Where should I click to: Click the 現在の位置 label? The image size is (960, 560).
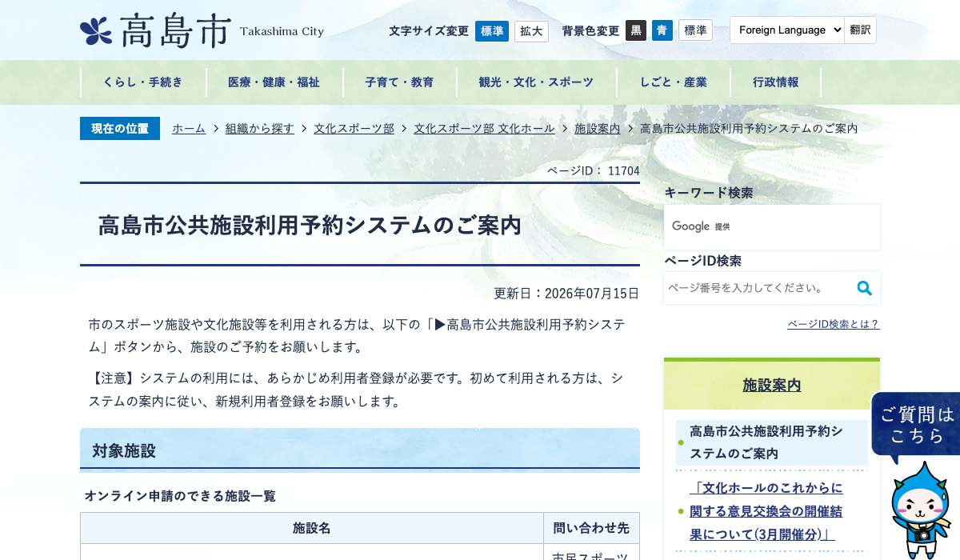click(120, 128)
